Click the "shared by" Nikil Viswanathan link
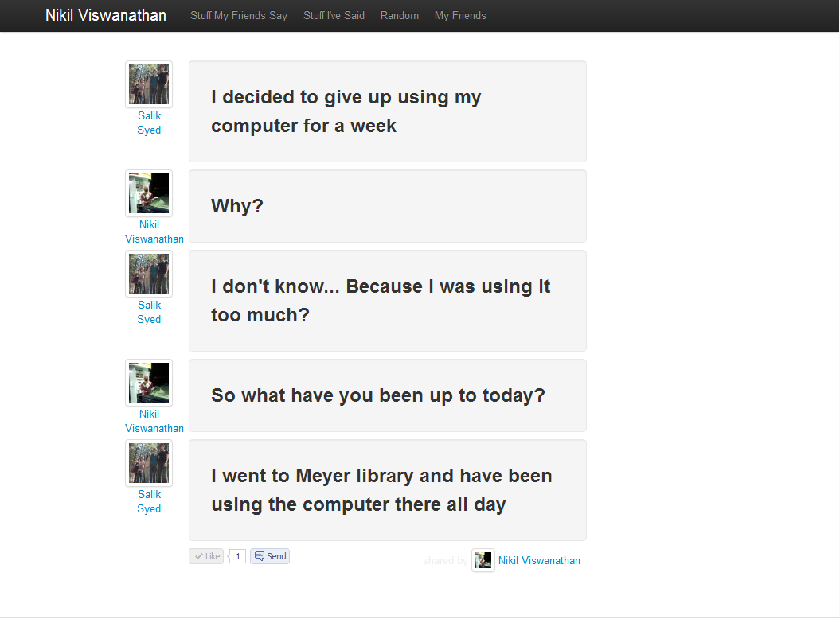Screen dimensions: 840x619 (539, 560)
